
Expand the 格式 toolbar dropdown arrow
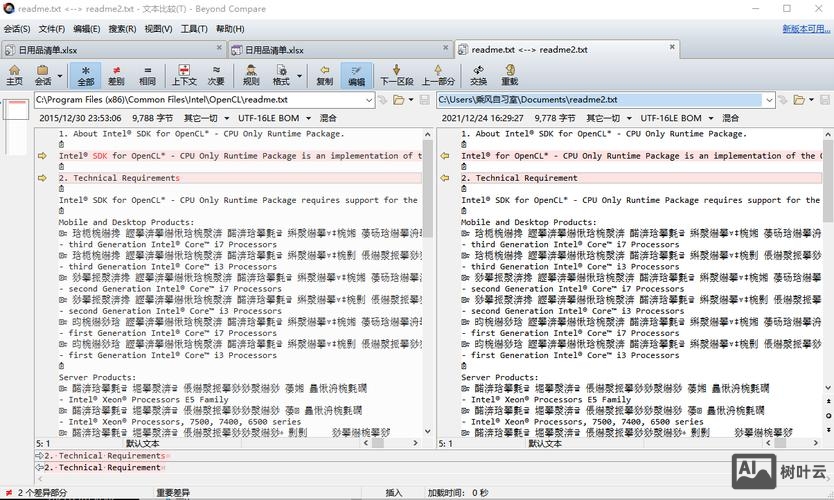tap(299, 76)
